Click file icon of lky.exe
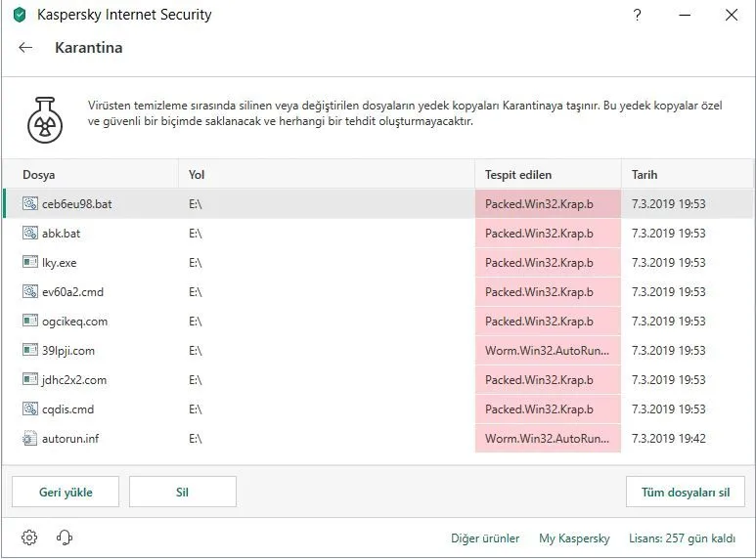 30,262
